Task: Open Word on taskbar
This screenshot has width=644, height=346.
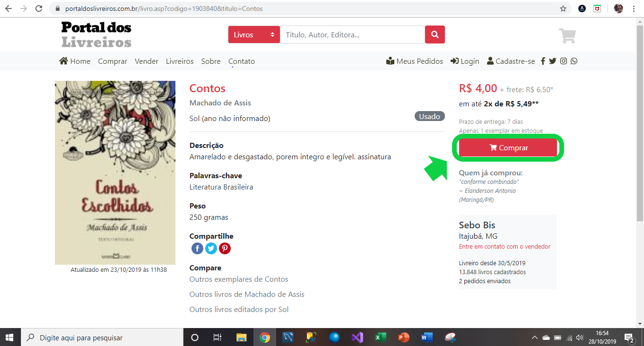Action: point(426,337)
